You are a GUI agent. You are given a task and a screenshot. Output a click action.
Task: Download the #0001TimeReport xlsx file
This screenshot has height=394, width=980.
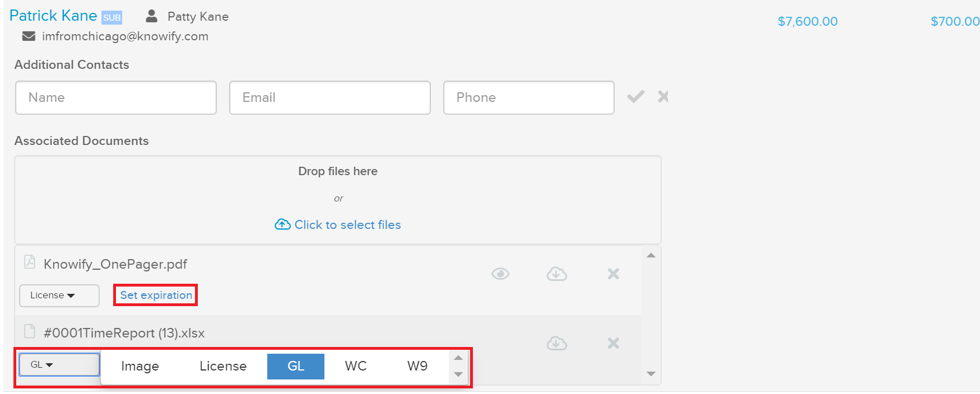pos(557,343)
